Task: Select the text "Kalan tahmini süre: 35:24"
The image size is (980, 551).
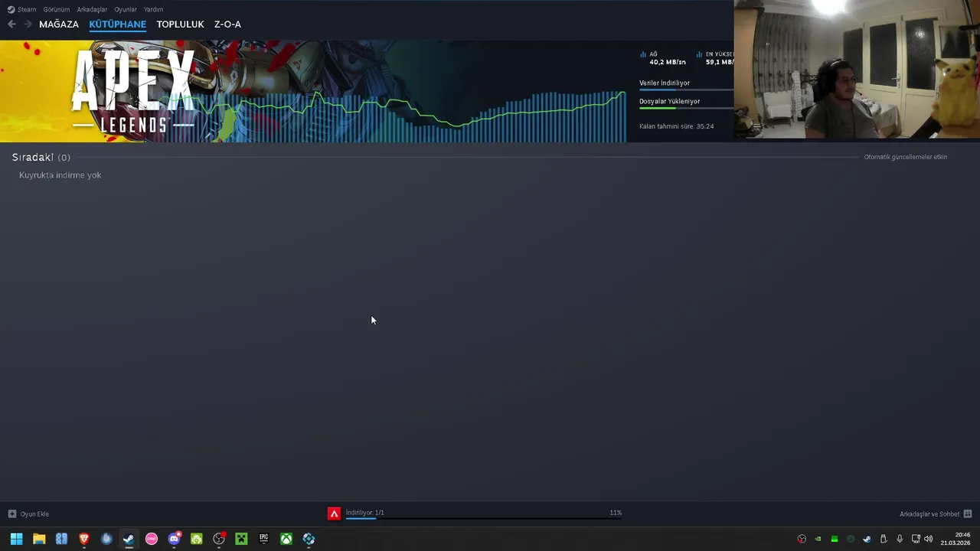Action: pyautogui.click(x=676, y=126)
